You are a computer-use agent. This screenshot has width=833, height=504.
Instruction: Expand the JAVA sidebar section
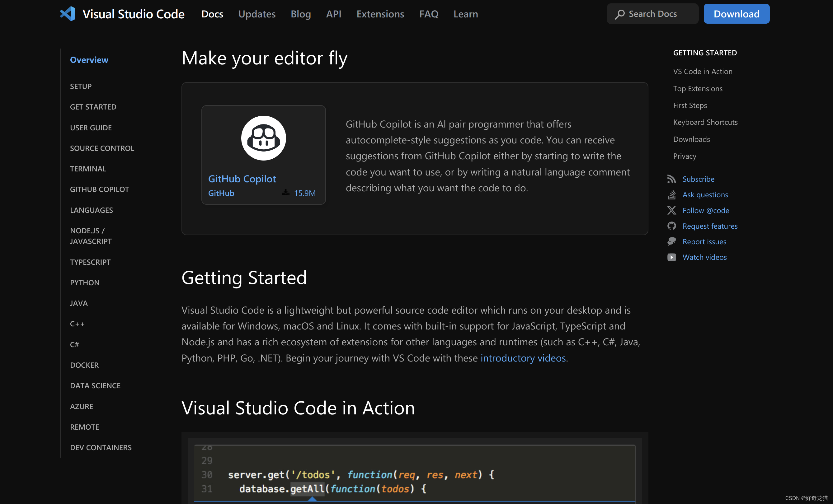click(x=78, y=303)
